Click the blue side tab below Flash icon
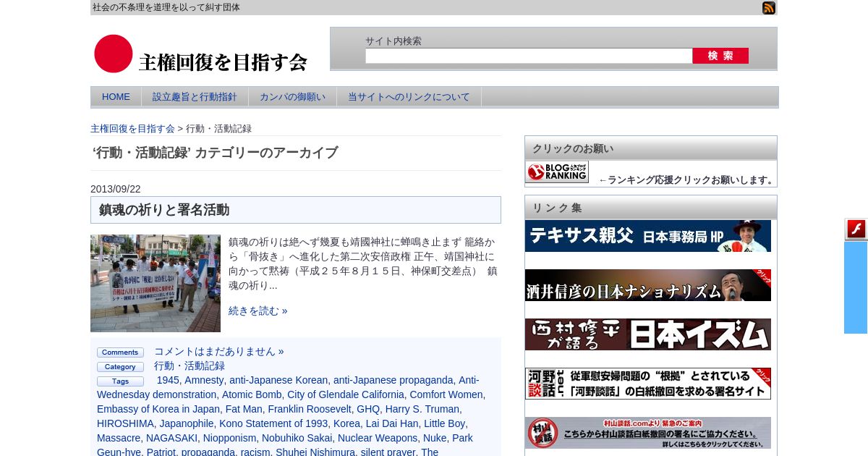The width and height of the screenshot is (868, 456). click(x=856, y=287)
